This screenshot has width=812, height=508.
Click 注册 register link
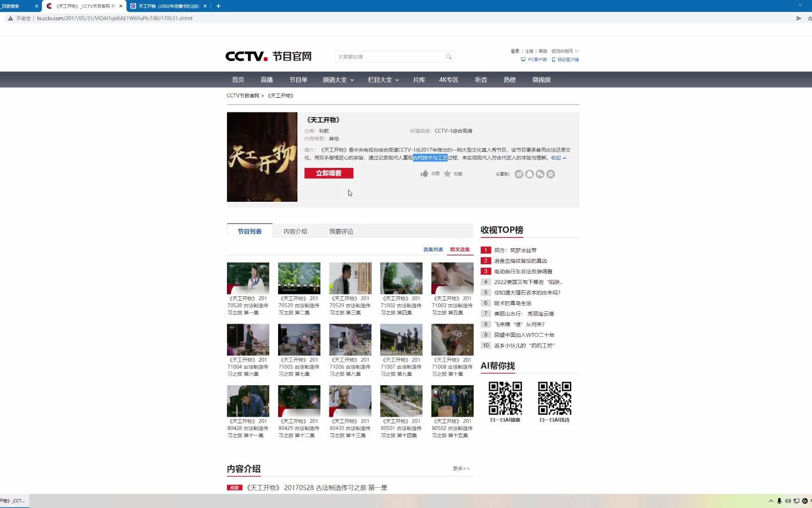(x=529, y=51)
